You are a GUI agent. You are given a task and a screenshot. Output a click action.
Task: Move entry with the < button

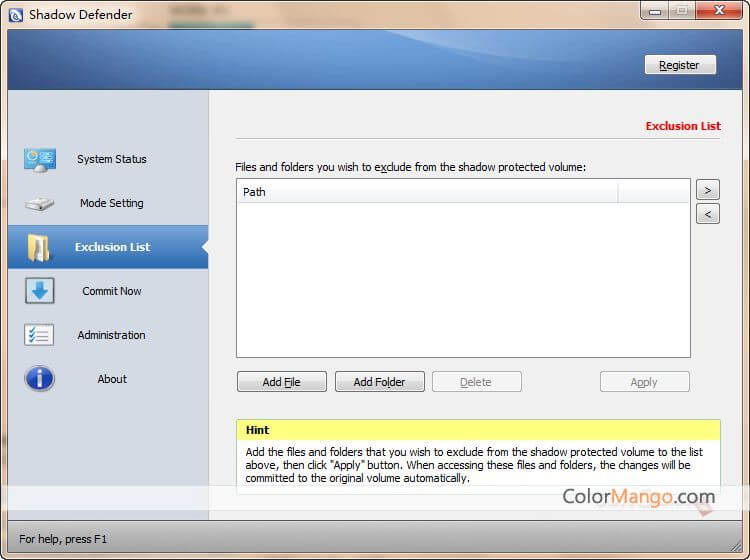click(x=707, y=214)
